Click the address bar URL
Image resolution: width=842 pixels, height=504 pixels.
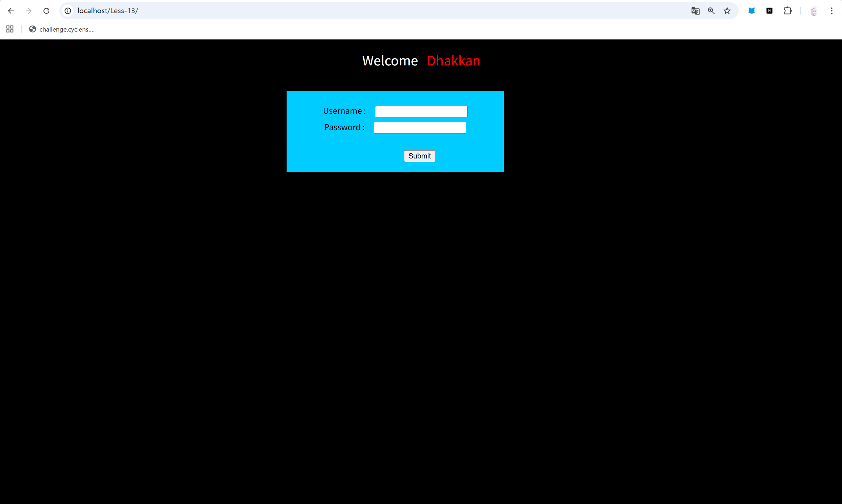tap(107, 11)
